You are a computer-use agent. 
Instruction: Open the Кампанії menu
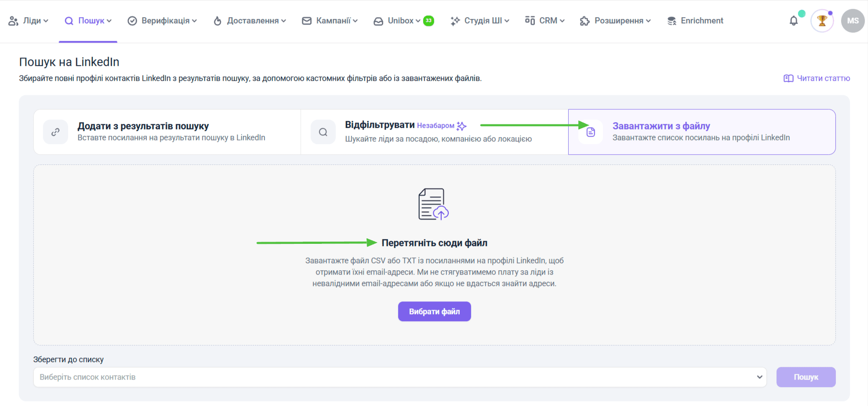pos(330,21)
